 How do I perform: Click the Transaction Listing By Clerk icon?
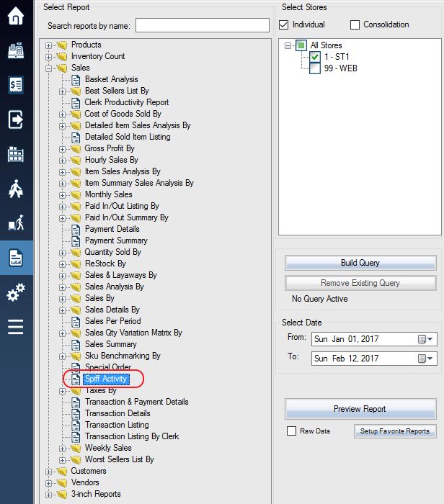point(76,437)
